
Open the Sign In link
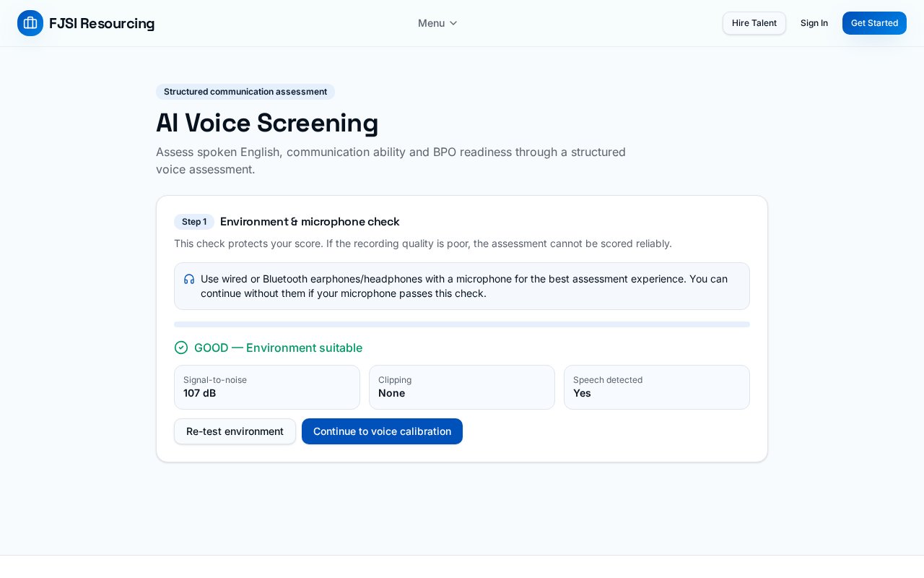click(x=814, y=23)
